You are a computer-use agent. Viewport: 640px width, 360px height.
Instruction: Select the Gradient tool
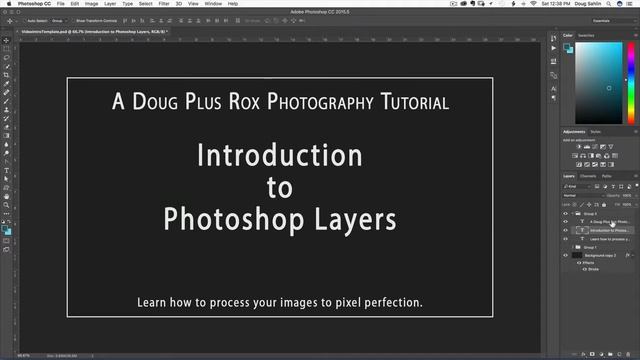tap(6, 136)
